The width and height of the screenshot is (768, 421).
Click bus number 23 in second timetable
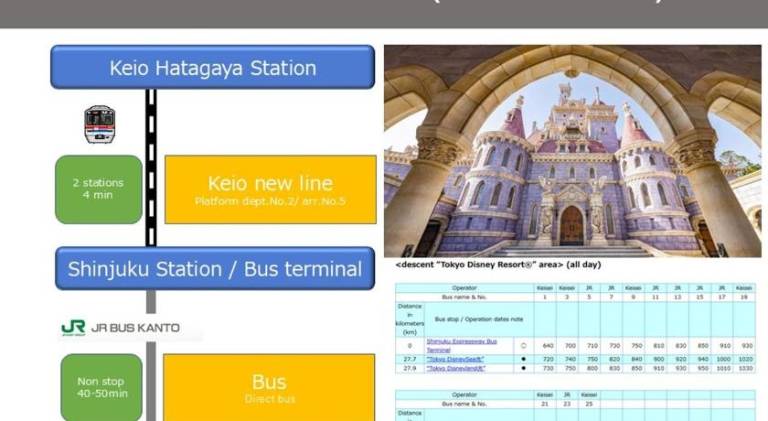coord(567,404)
